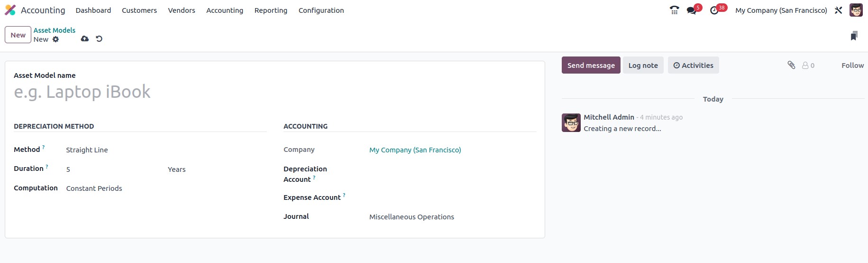Click the bookmark icon at top right

[854, 36]
